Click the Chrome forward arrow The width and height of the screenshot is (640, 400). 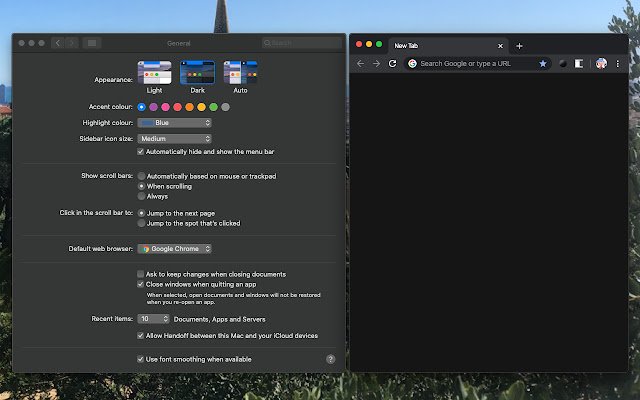click(376, 64)
